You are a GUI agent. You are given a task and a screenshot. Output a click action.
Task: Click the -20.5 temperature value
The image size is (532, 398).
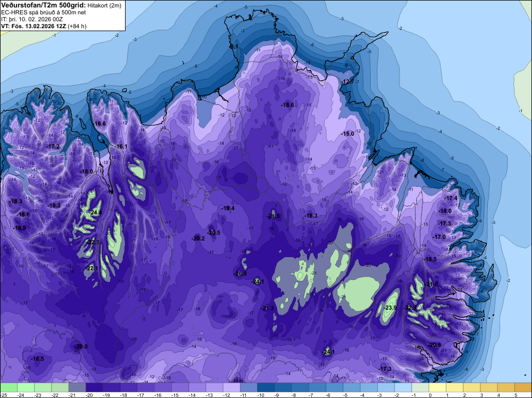click(x=214, y=233)
